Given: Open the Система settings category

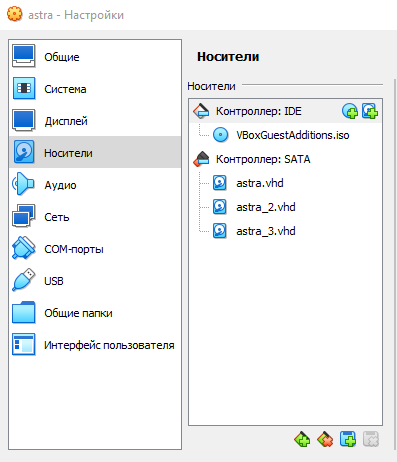Looking at the screenshot, I should 95,89.
